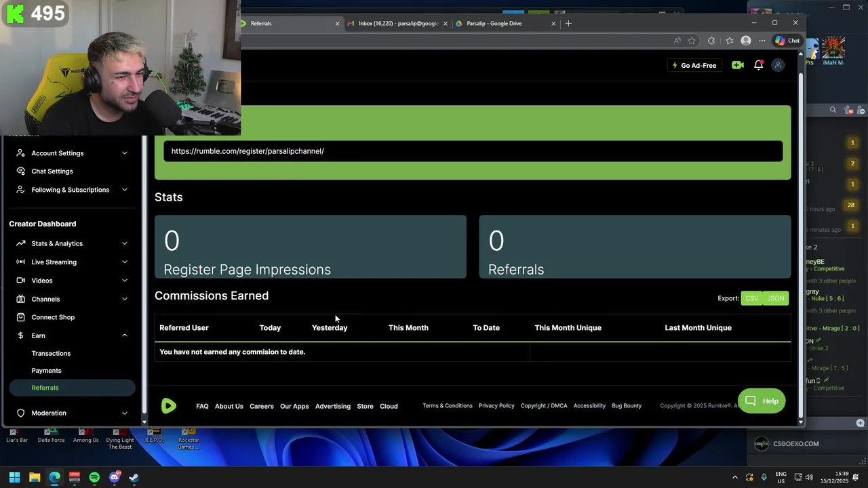Open the Rumble user profile avatar menu

[x=778, y=65]
